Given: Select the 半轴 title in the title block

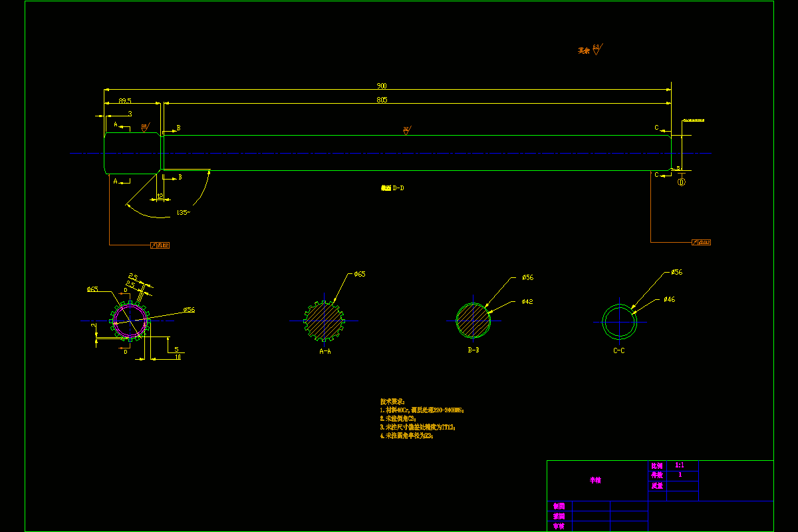Looking at the screenshot, I should coord(595,480).
